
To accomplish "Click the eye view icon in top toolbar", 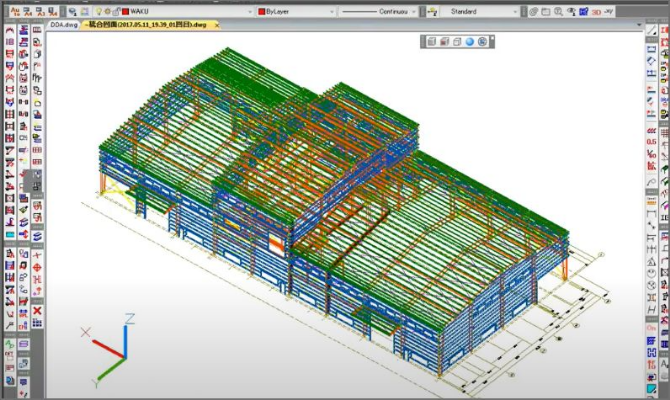I will click(x=571, y=12).
